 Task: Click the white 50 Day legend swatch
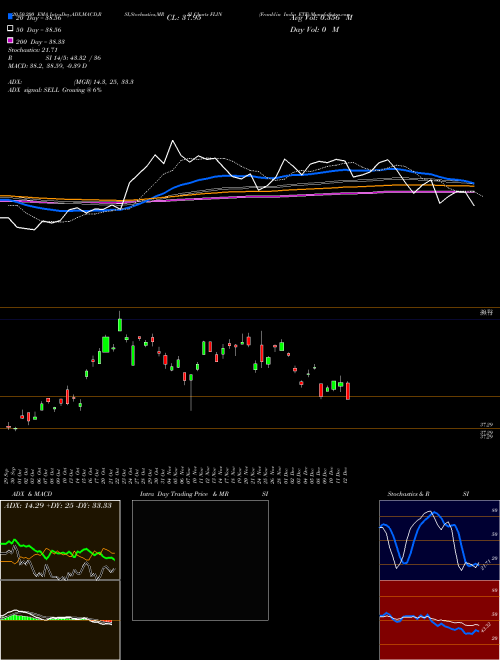[10, 29]
